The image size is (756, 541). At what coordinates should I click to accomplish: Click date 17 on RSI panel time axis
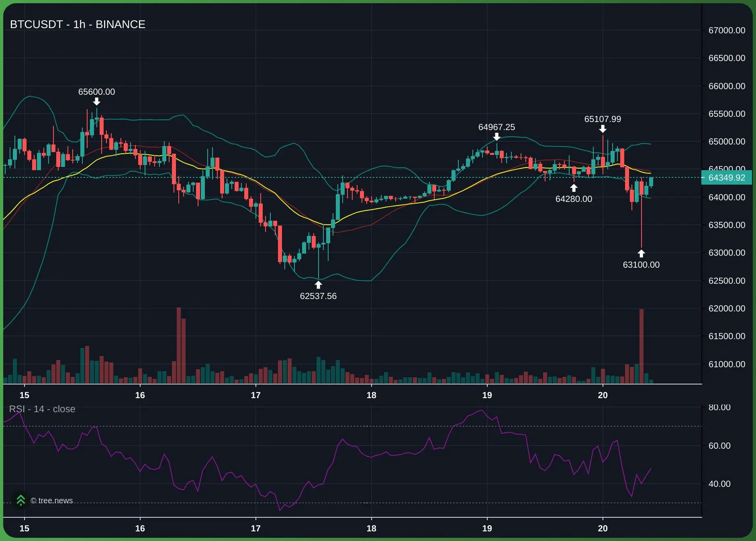click(255, 529)
